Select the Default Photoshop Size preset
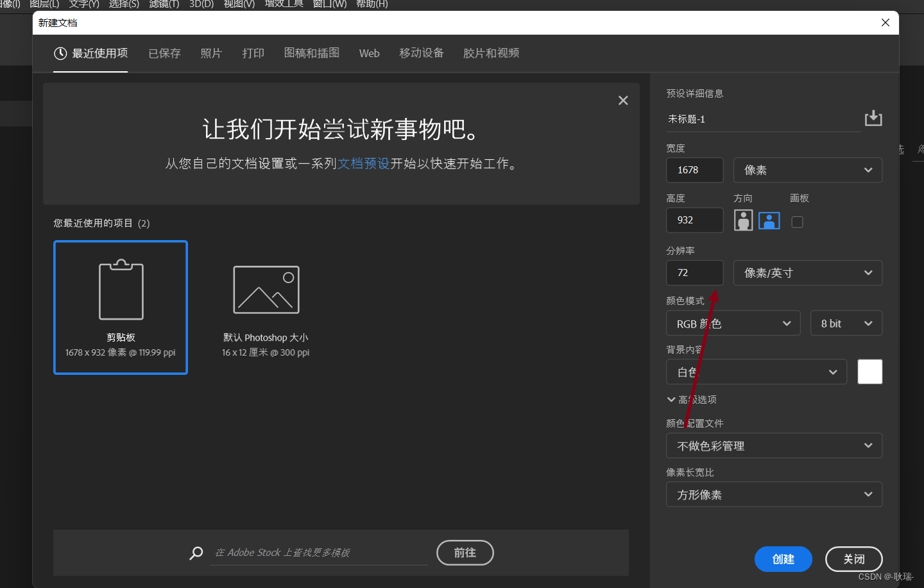 pyautogui.click(x=265, y=307)
